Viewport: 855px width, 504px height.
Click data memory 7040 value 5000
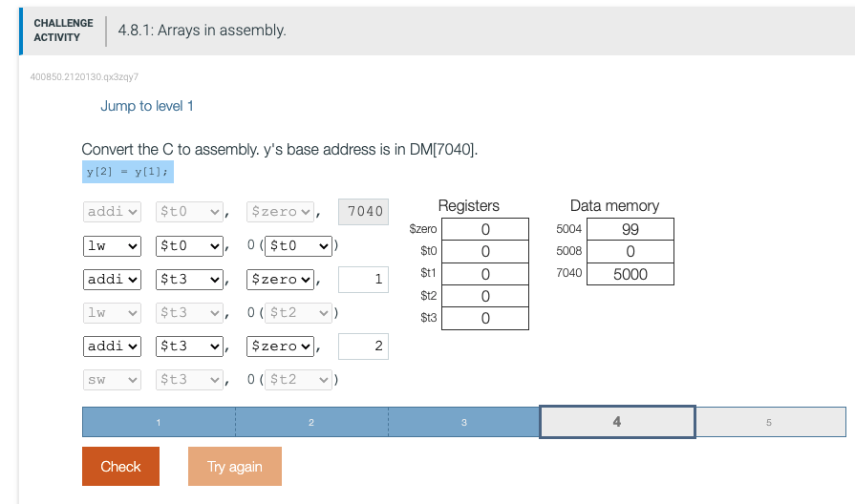click(631, 274)
